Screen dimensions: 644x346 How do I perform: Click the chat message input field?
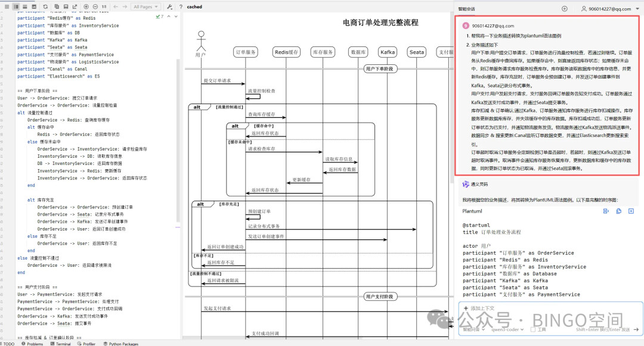click(550, 318)
